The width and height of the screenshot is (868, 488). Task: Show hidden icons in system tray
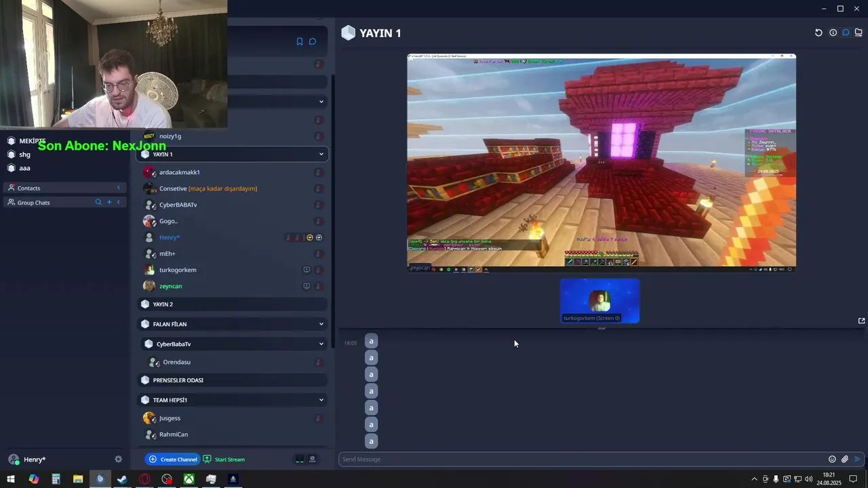[x=754, y=479]
